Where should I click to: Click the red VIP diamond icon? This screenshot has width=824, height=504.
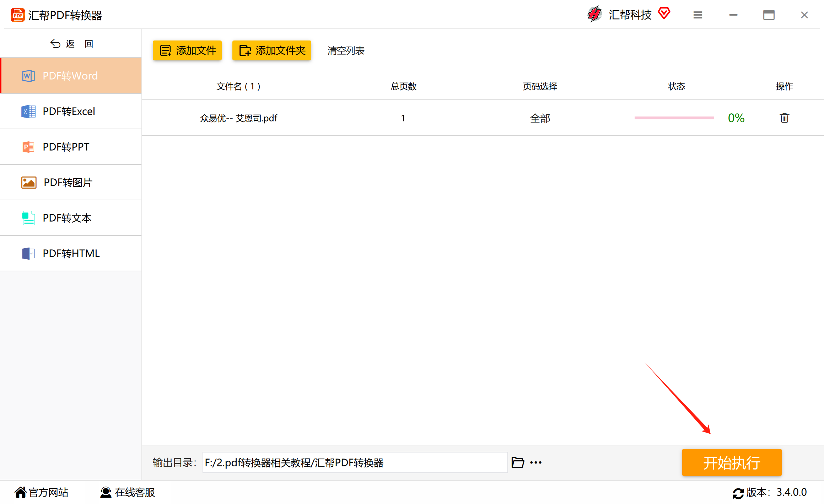tap(664, 13)
